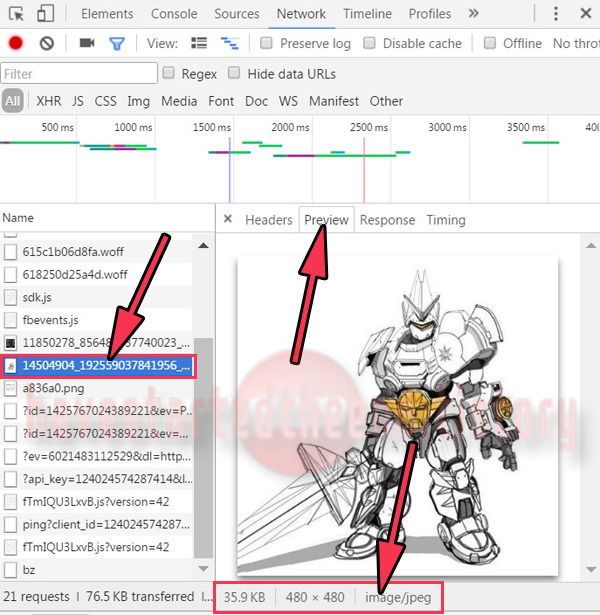Toggle capture screenshots camera icon
The image size is (600, 615).
(x=87, y=42)
